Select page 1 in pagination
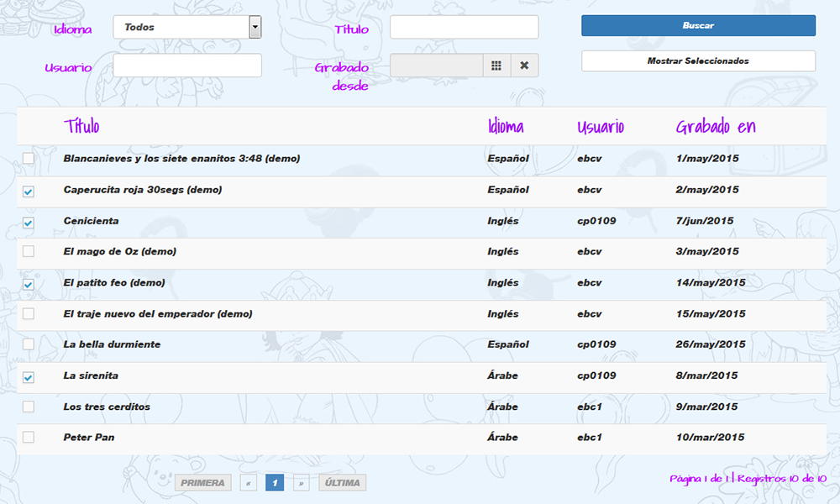 pos(274,483)
